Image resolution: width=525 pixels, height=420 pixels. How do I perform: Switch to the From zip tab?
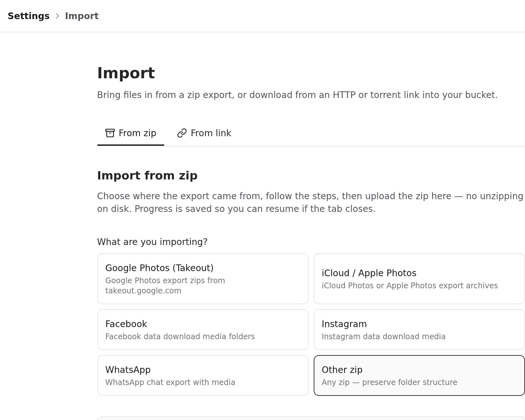click(131, 133)
